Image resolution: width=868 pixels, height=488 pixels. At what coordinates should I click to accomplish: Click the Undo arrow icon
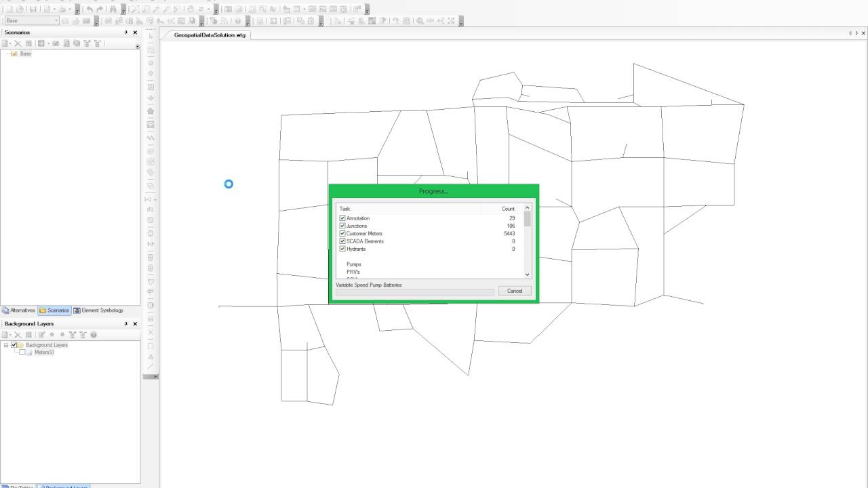click(x=90, y=9)
